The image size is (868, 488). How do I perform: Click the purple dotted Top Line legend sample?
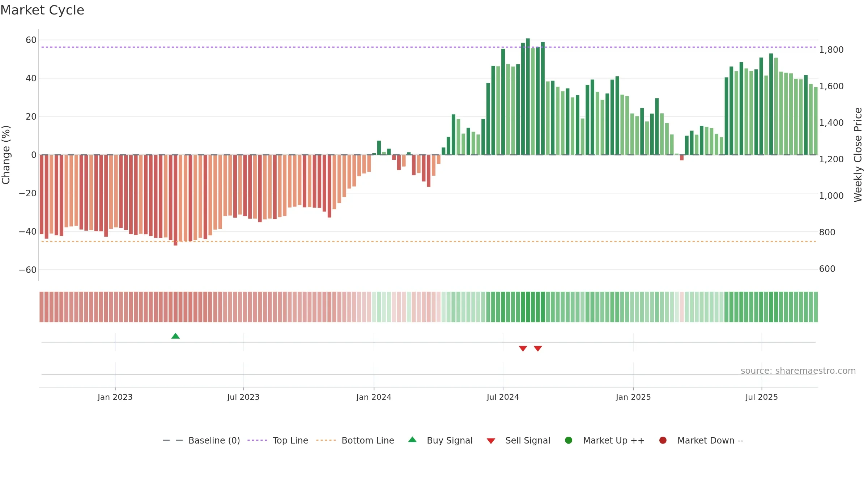[x=257, y=440]
